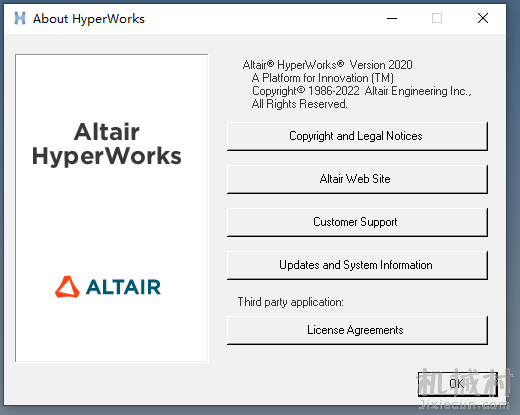Viewport: 520px width, 415px height.
Task: Click 'A Platform for Innovation (TM)' text
Action: [323, 78]
